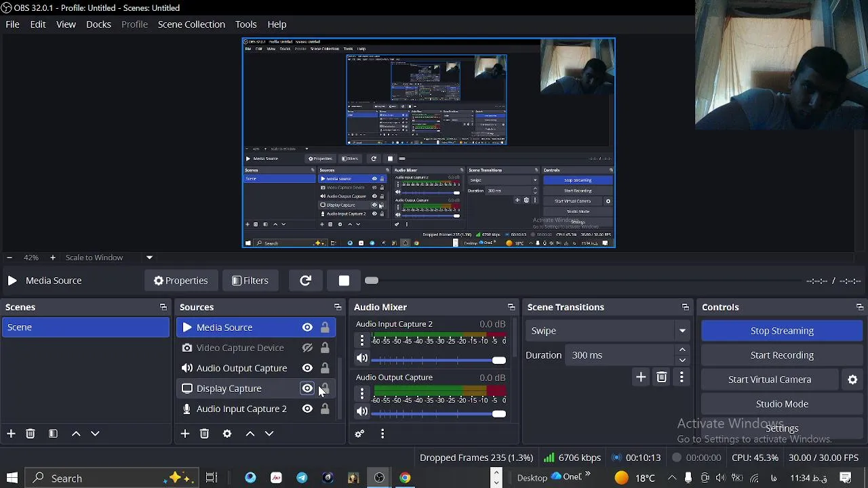Open Audio Output Capture options menu
Image resolution: width=868 pixels, height=488 pixels.
click(362, 393)
